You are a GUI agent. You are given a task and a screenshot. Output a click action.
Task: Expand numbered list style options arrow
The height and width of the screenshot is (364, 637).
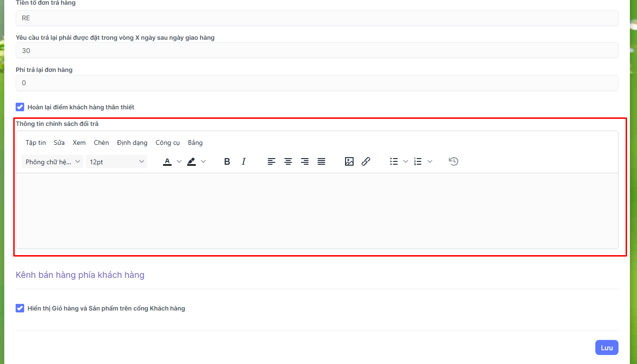pos(430,161)
